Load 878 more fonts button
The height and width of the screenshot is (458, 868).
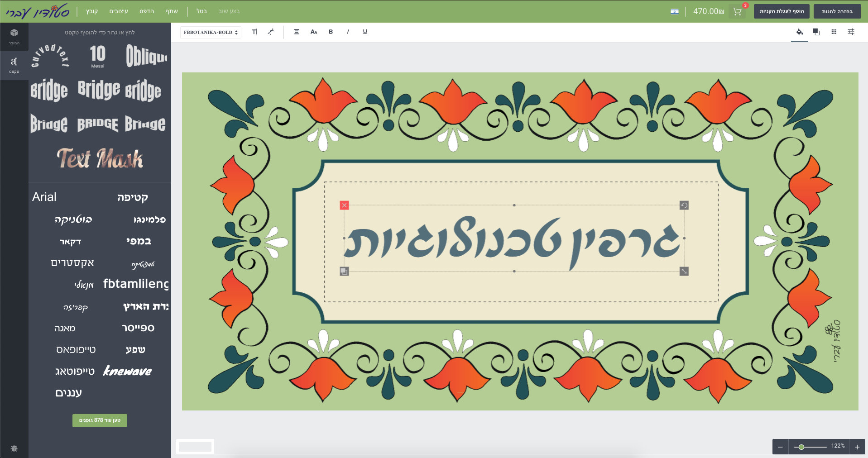click(100, 420)
